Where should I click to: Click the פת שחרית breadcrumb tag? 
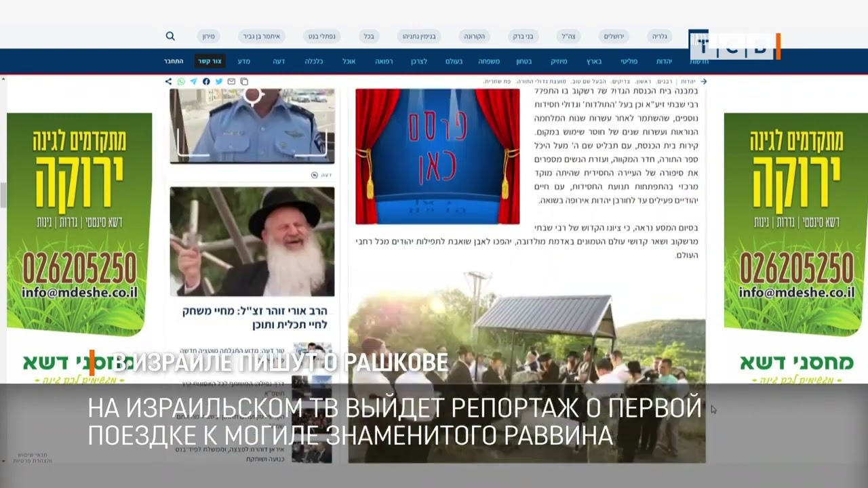coord(498,81)
